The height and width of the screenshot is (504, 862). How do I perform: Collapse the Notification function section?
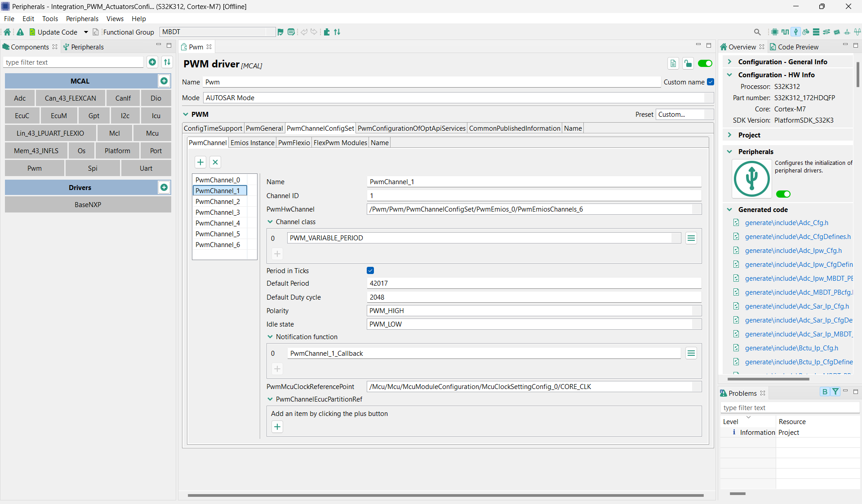coord(270,336)
